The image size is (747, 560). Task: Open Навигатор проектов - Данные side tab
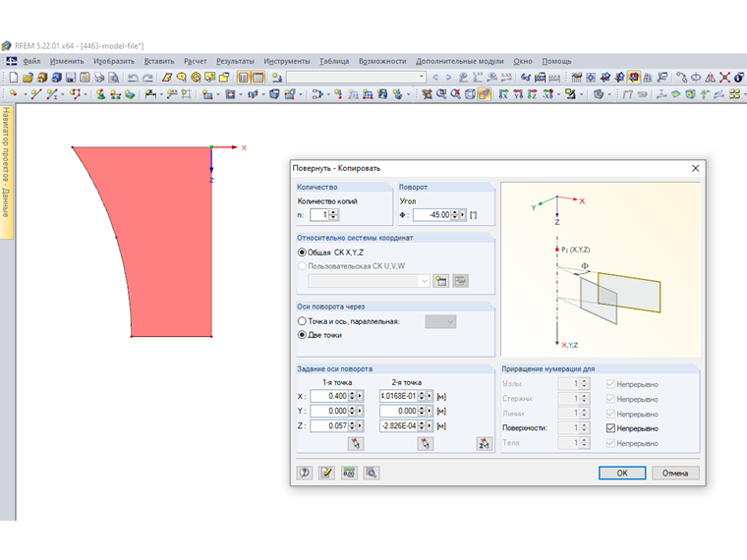(x=6, y=171)
